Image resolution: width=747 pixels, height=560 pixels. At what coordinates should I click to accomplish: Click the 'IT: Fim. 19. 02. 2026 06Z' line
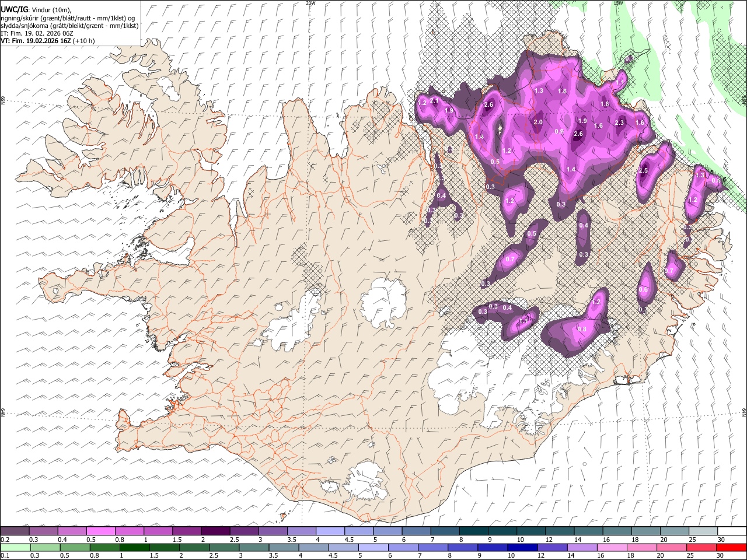(x=37, y=33)
